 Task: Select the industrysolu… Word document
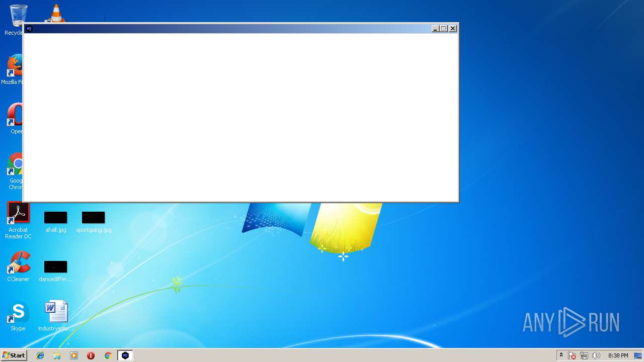click(56, 316)
